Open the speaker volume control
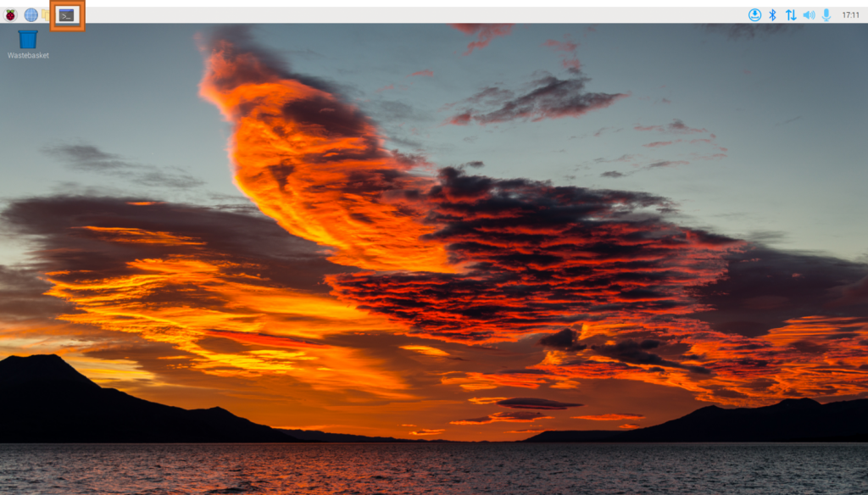Image resolution: width=868 pixels, height=495 pixels. pyautogui.click(x=809, y=15)
